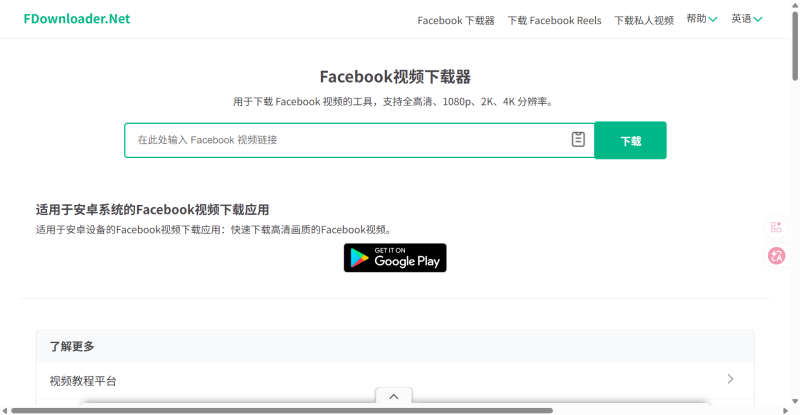This screenshot has height=415, width=800.
Task: Open the 下载私人视频 nav link
Action: coord(644,20)
